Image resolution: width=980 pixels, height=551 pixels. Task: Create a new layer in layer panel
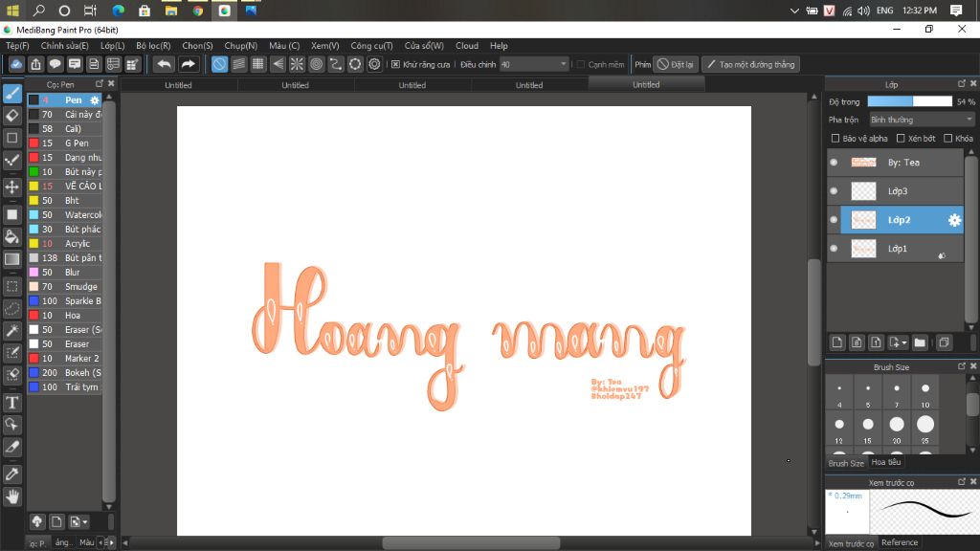tap(837, 342)
